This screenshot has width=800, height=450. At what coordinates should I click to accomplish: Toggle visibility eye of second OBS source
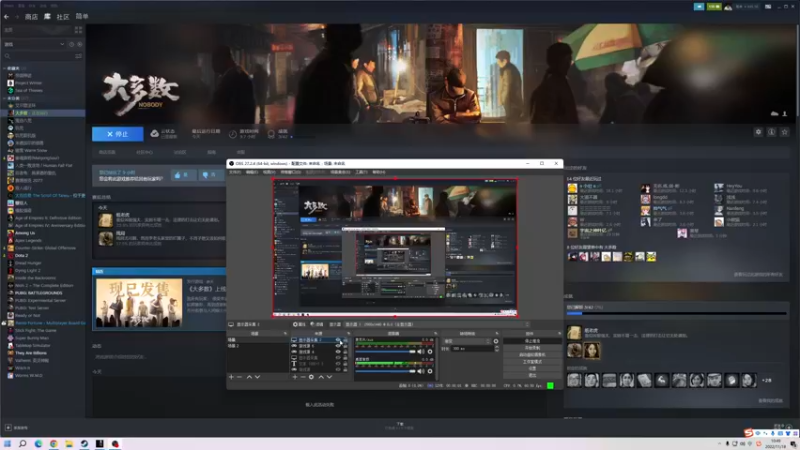[x=338, y=346]
